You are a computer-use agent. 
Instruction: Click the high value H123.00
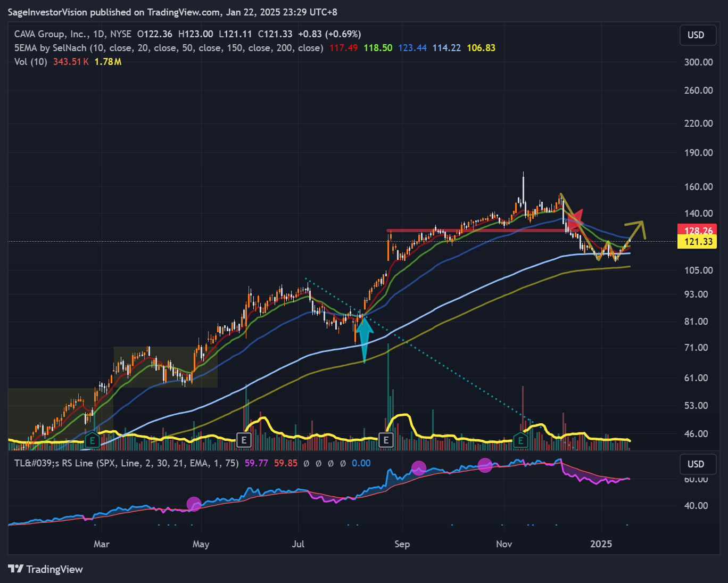[x=195, y=34]
